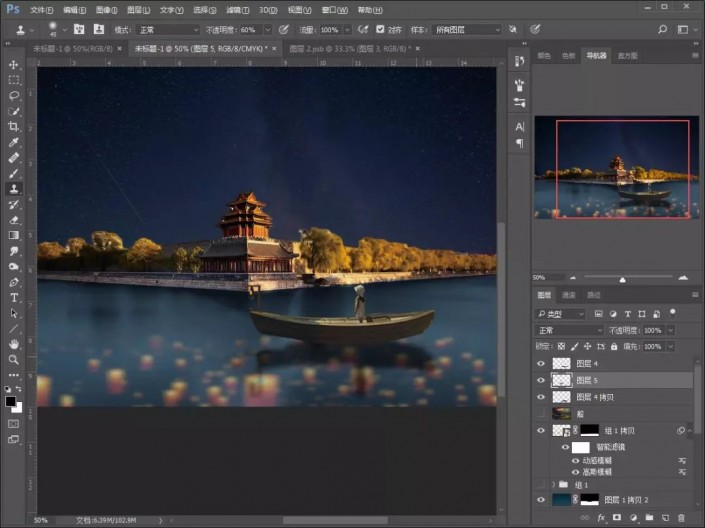Switch to the 通道 channels tab
Viewport: 705px width, 528px height.
(569, 295)
